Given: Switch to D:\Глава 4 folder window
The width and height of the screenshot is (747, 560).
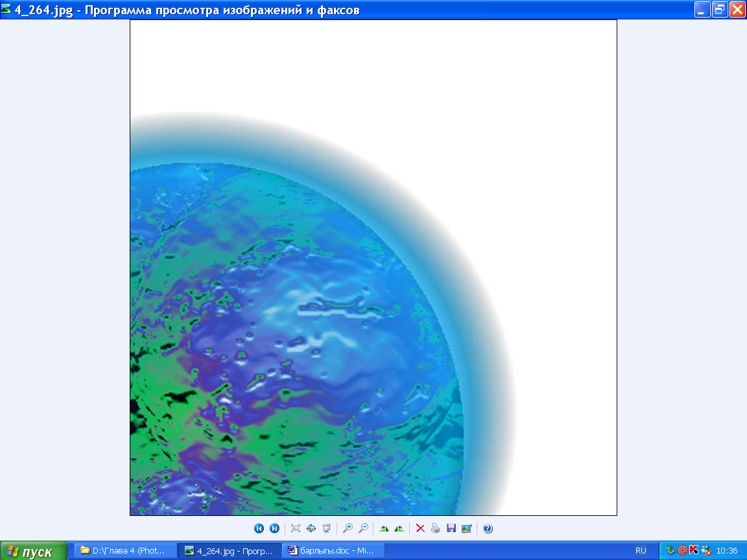Looking at the screenshot, I should [126, 551].
